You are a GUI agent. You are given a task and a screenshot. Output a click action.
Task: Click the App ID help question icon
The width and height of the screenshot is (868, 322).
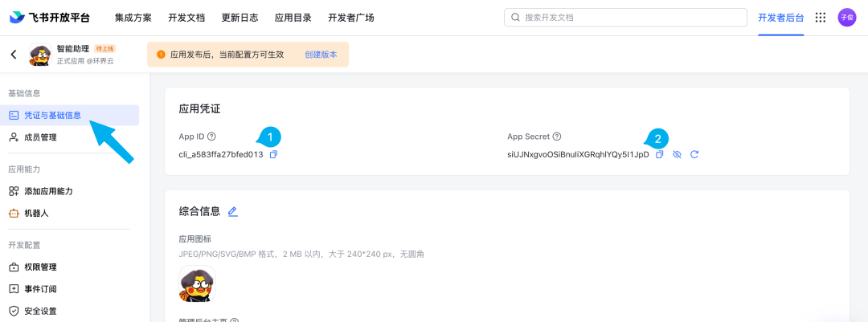(211, 136)
